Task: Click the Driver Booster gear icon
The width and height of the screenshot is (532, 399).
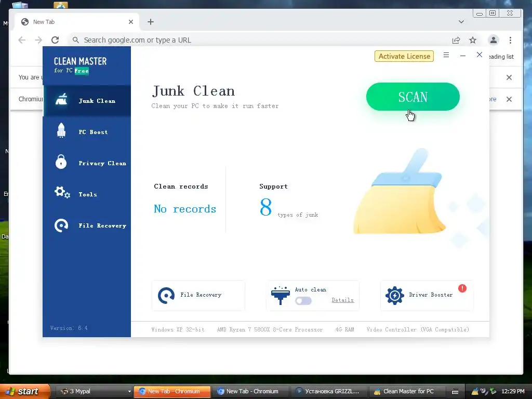Action: point(395,296)
